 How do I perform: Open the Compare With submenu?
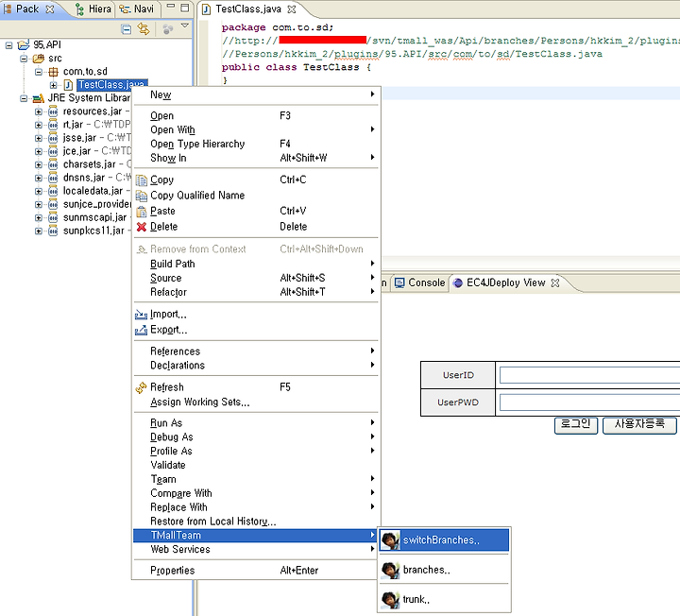click(x=256, y=493)
